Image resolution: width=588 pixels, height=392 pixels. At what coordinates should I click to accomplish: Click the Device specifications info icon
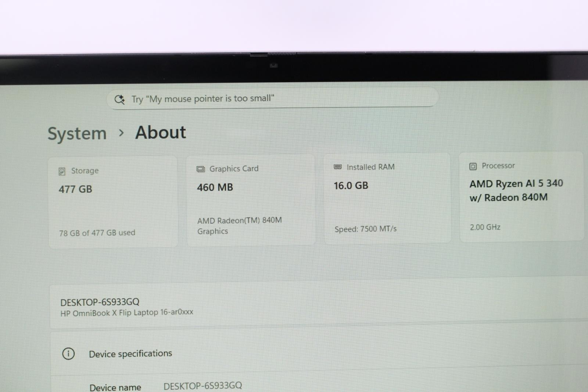coord(68,354)
